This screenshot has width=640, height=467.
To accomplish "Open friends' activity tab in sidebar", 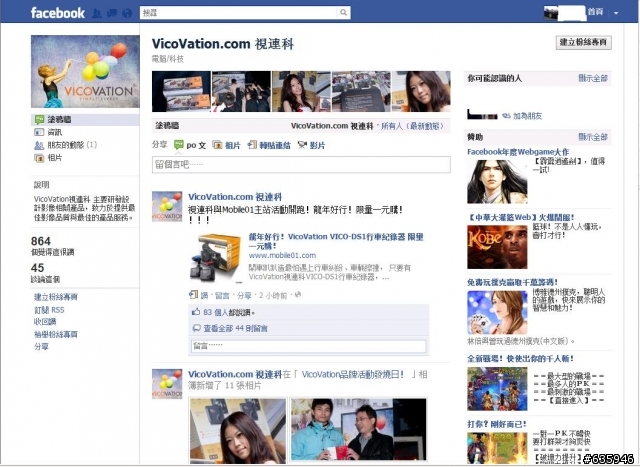I will pyautogui.click(x=72, y=145).
